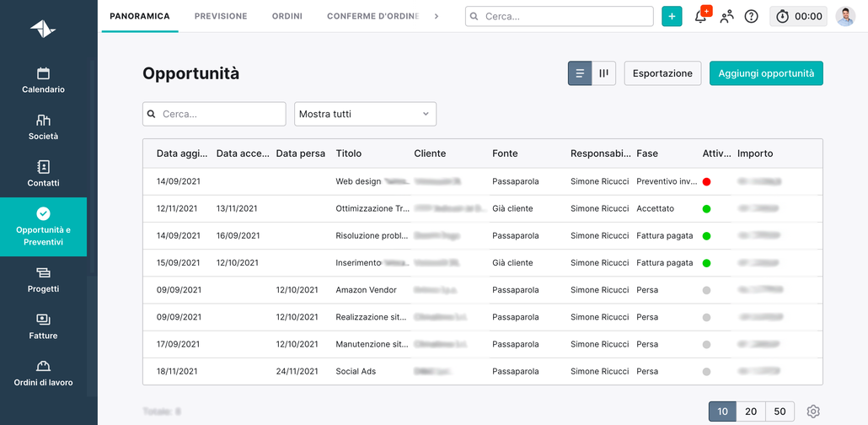868x425 pixels.
Task: Click red activity dot in Web design row
Action: pos(706,182)
